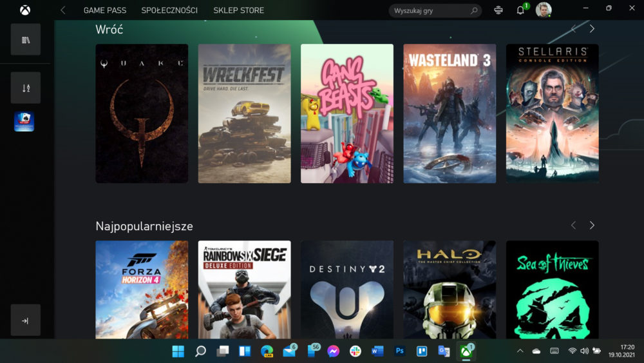The image size is (644, 363).
Task: Open the SPOŁECZNOŚCI tab
Action: 169,10
